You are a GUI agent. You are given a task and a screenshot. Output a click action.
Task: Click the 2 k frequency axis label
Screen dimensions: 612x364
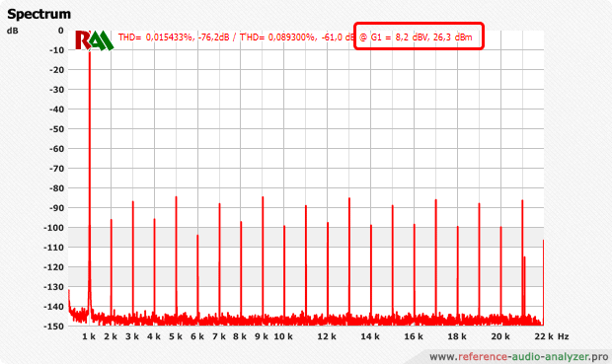(111, 336)
